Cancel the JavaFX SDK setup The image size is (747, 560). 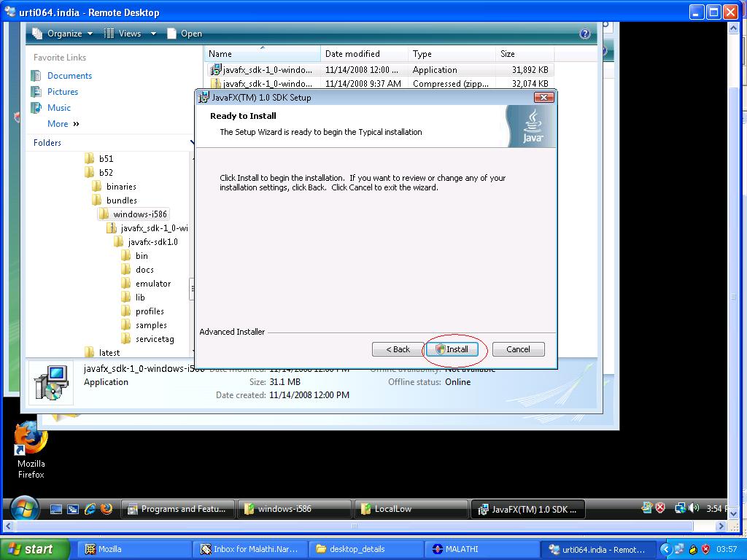[518, 349]
